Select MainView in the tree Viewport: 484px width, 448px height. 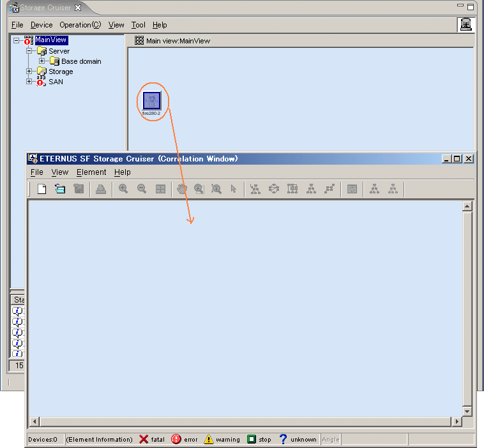[x=51, y=40]
